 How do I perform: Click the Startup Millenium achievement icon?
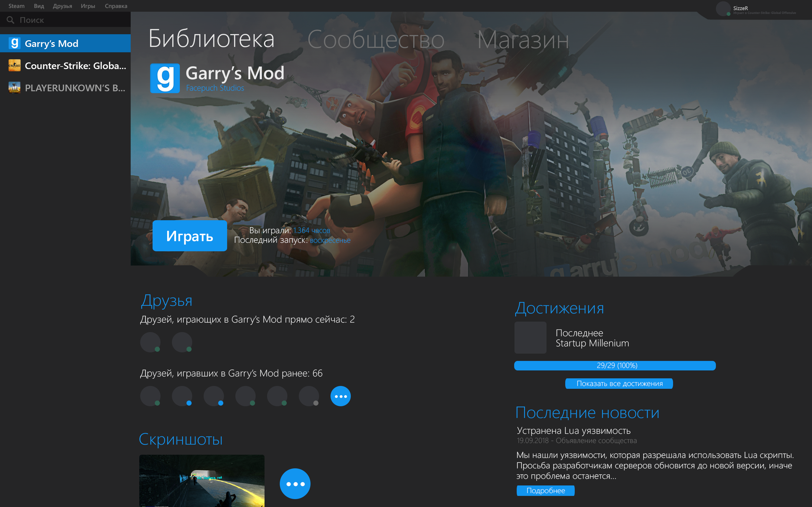pyautogui.click(x=530, y=337)
